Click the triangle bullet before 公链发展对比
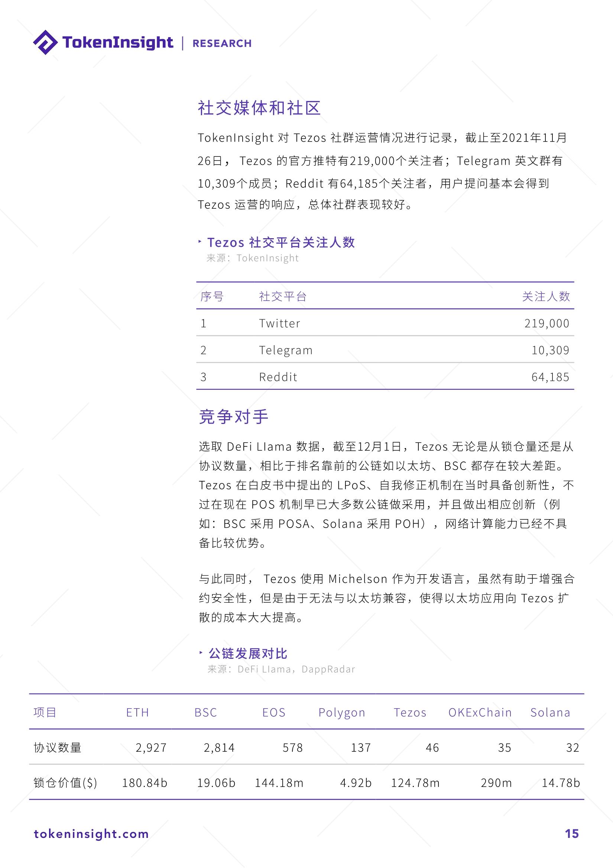This screenshot has width=613, height=868. (201, 652)
